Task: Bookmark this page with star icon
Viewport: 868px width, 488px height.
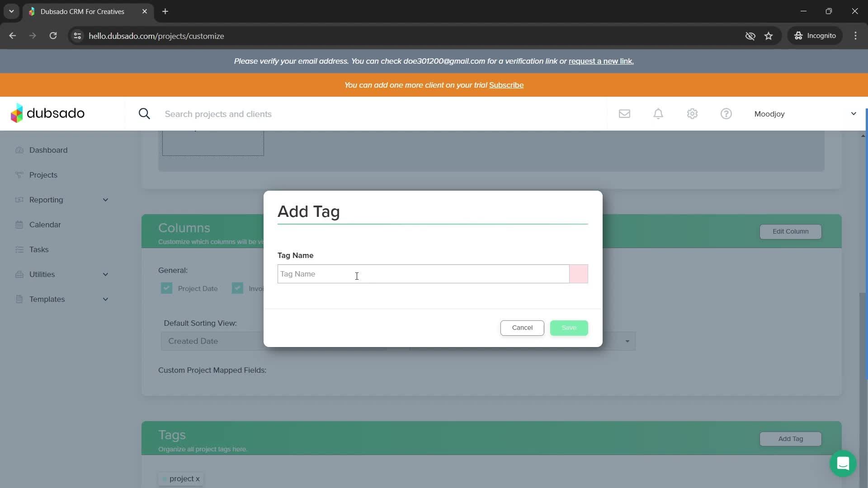Action: click(x=769, y=36)
